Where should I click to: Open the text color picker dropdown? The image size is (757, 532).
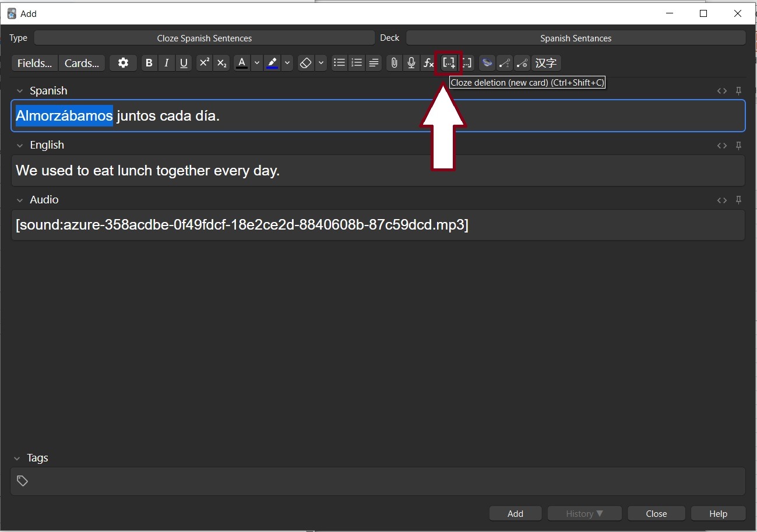coord(256,63)
